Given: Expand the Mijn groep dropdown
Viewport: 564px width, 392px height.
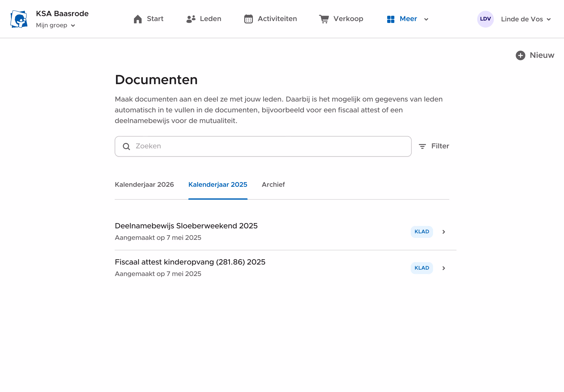Looking at the screenshot, I should [x=55, y=25].
